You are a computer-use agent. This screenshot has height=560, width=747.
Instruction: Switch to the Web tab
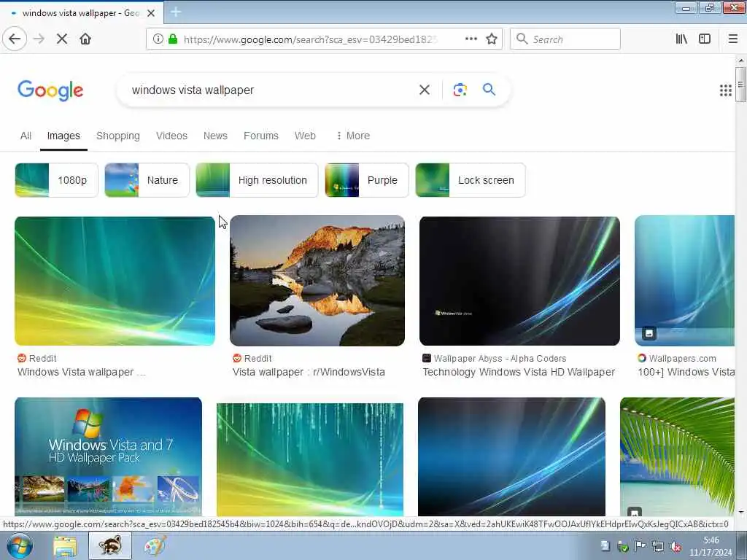(305, 136)
